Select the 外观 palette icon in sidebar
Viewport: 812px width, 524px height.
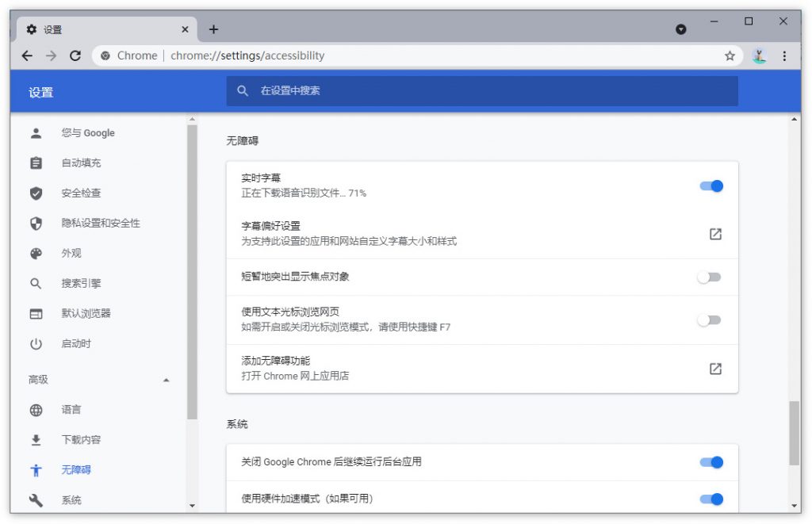36,253
